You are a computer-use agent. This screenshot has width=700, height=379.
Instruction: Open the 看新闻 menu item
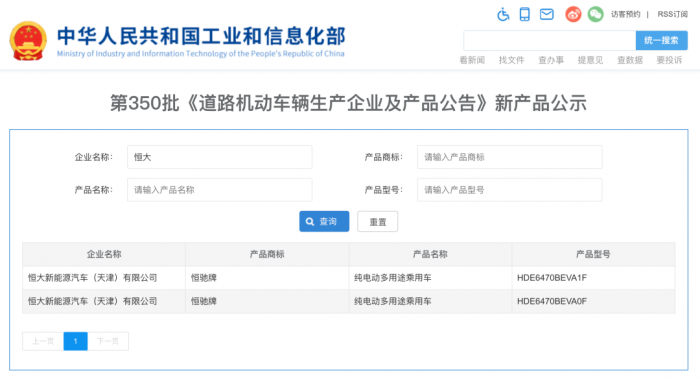(x=472, y=60)
